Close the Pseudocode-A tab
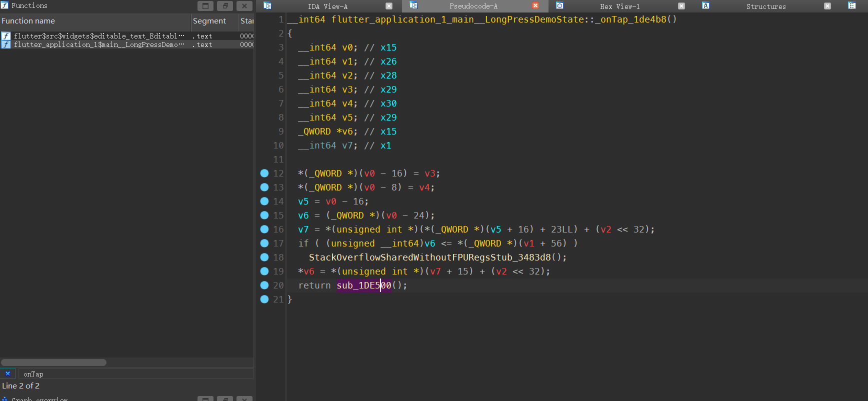868x401 pixels. (535, 5)
